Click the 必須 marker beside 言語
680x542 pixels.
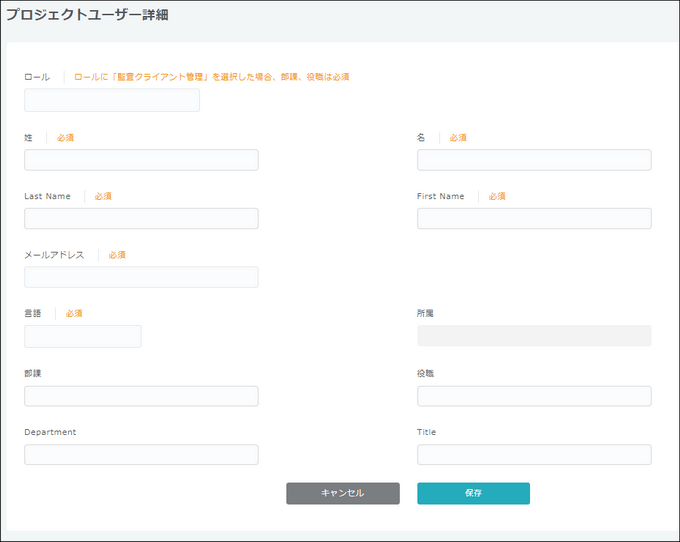click(74, 314)
